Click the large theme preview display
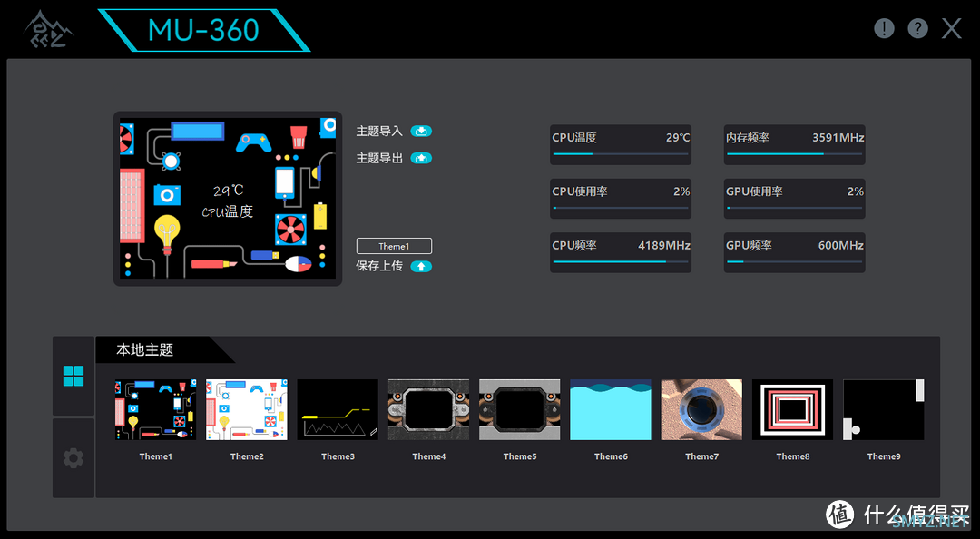 click(x=228, y=199)
